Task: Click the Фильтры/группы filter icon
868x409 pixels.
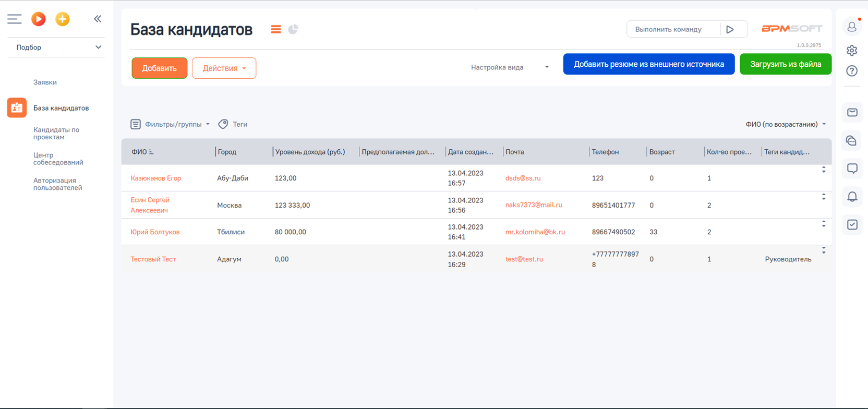Action: (136, 124)
